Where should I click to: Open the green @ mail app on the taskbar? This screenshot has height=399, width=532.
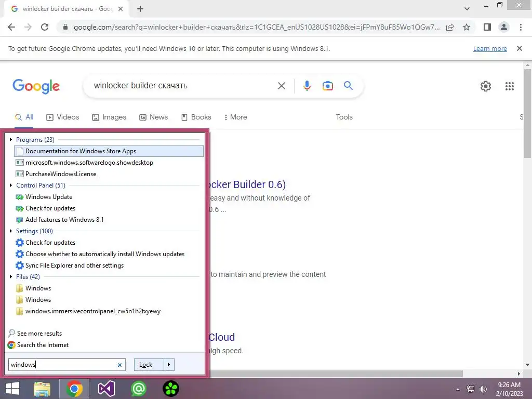[138, 389]
